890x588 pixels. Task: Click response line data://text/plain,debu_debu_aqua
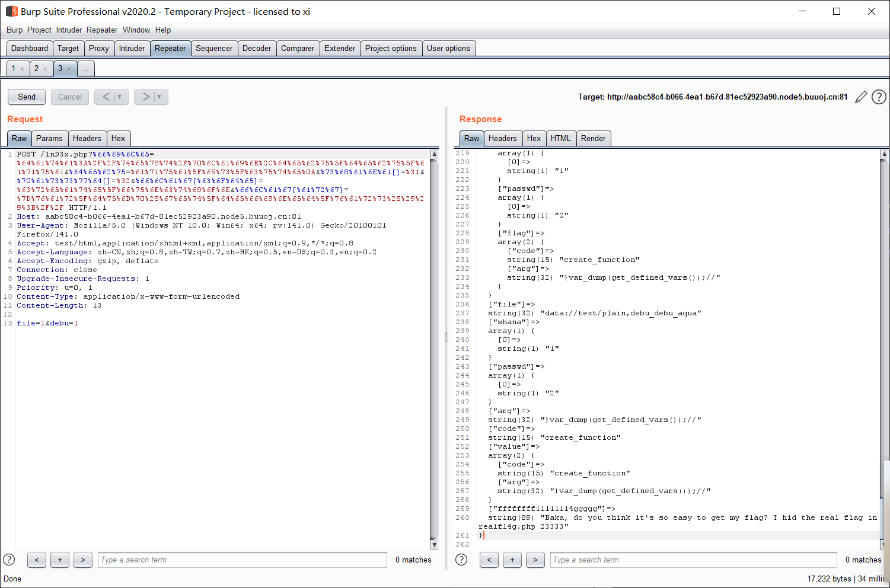pos(595,313)
